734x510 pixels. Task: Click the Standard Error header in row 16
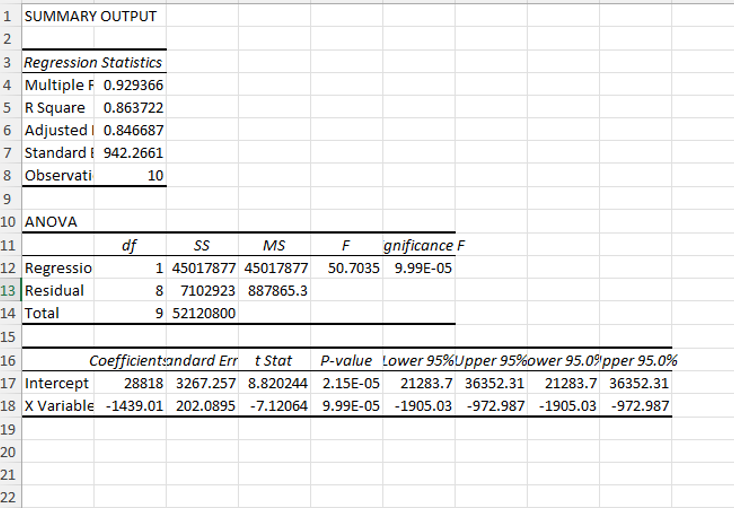point(202,360)
